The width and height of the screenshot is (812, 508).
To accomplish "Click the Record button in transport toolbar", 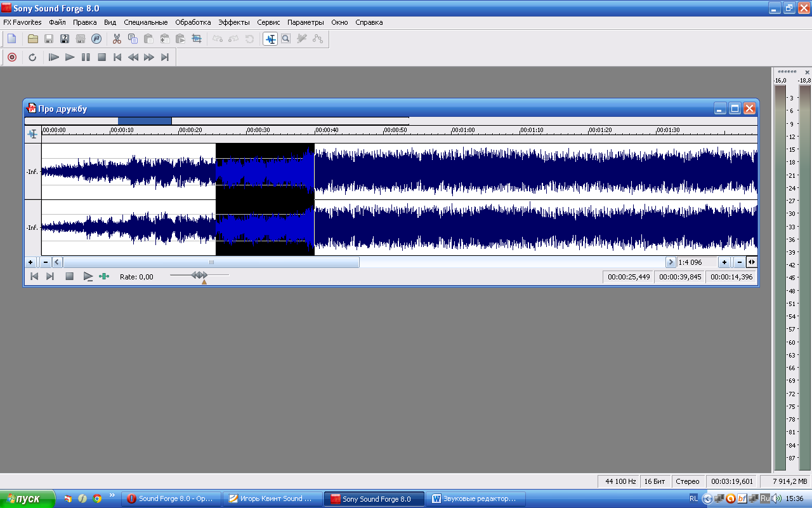I will pos(11,57).
